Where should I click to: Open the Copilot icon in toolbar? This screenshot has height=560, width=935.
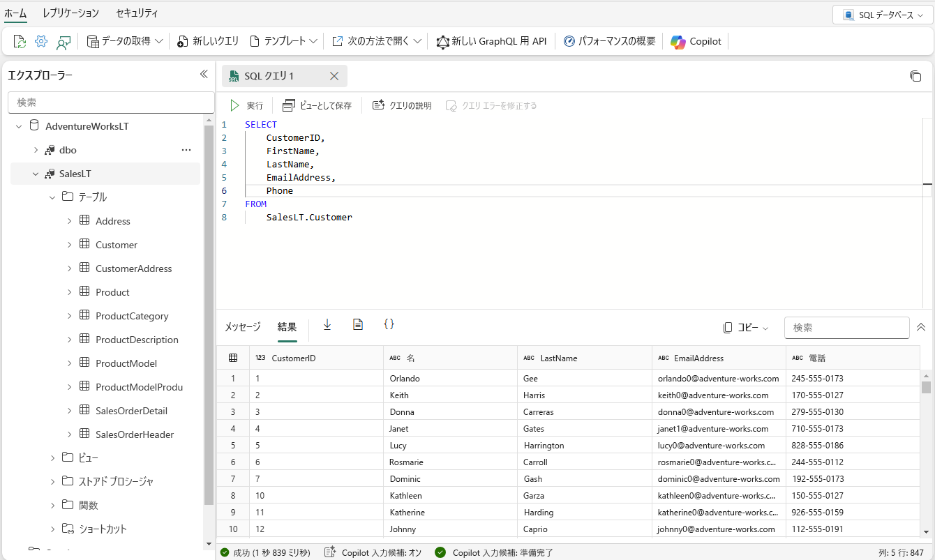[678, 42]
